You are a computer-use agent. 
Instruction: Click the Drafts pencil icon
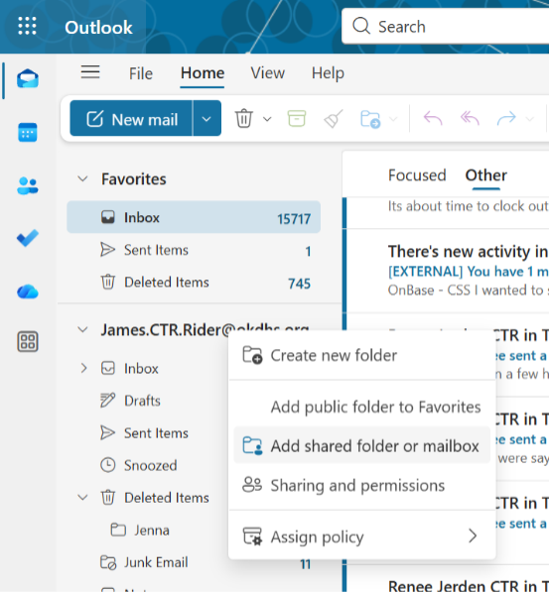point(108,401)
